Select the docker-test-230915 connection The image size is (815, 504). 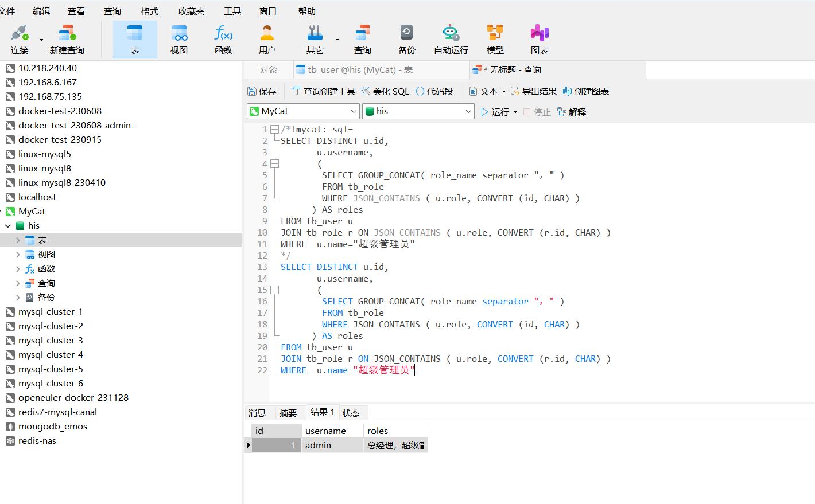tap(60, 140)
